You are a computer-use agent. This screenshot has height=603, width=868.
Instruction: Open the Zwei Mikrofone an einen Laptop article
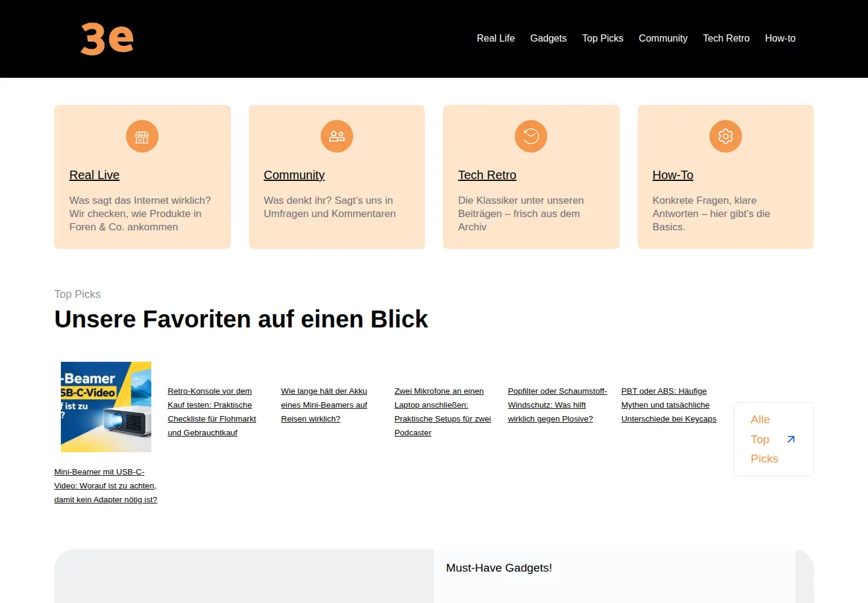click(x=442, y=412)
